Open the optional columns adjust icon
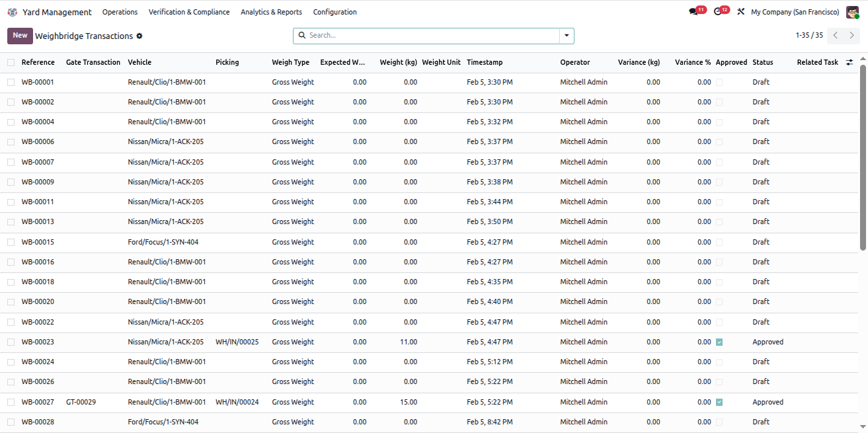The image size is (868, 433). [x=849, y=62]
